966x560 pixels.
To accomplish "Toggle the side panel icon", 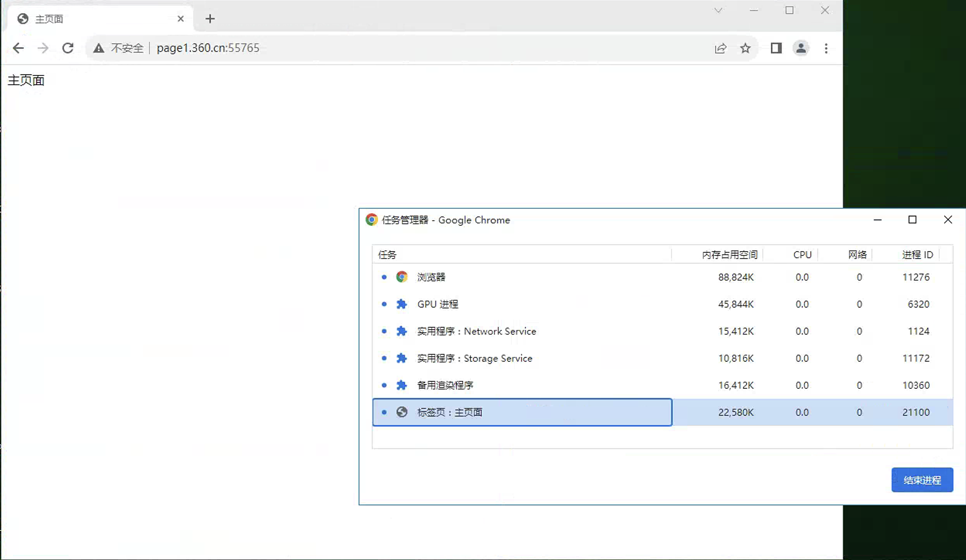I will [776, 48].
